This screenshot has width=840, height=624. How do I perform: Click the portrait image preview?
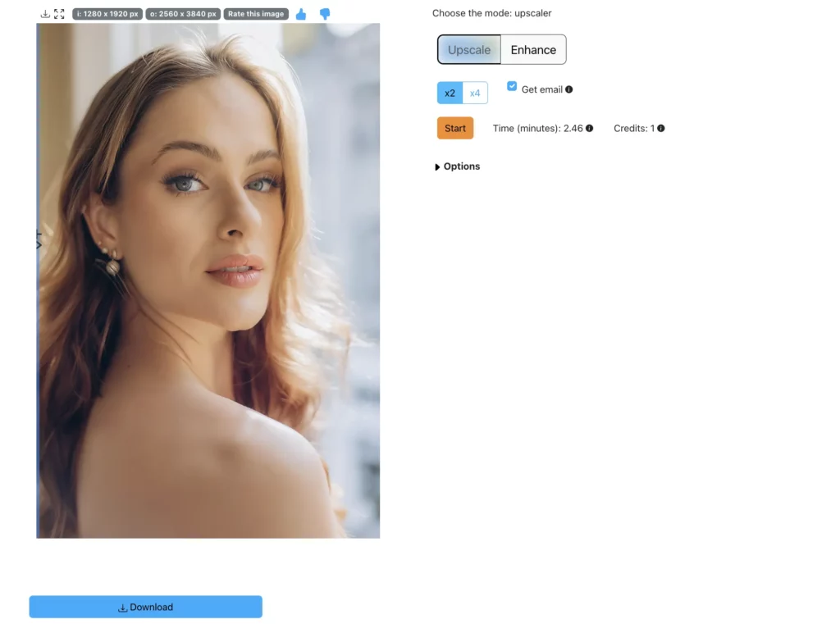pos(208,280)
